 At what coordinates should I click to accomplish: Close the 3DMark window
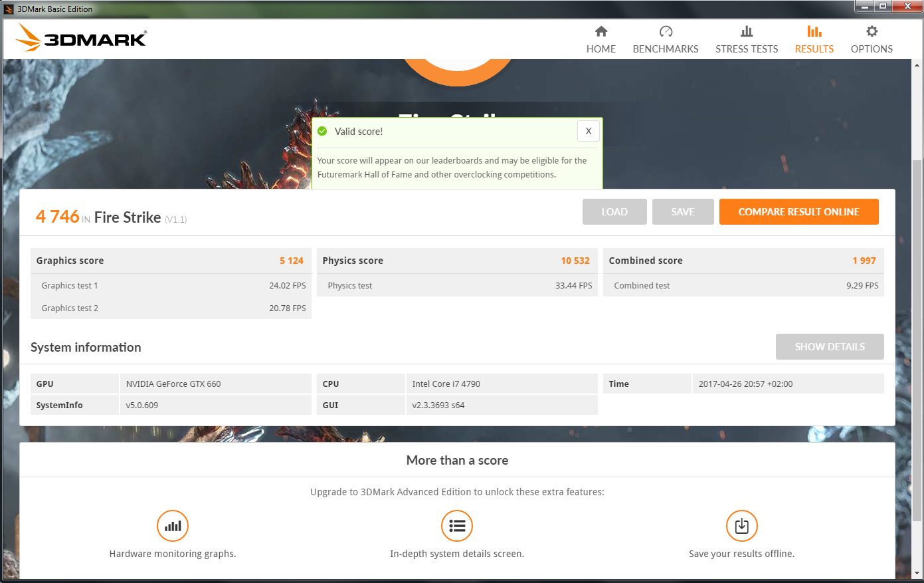(x=907, y=7)
